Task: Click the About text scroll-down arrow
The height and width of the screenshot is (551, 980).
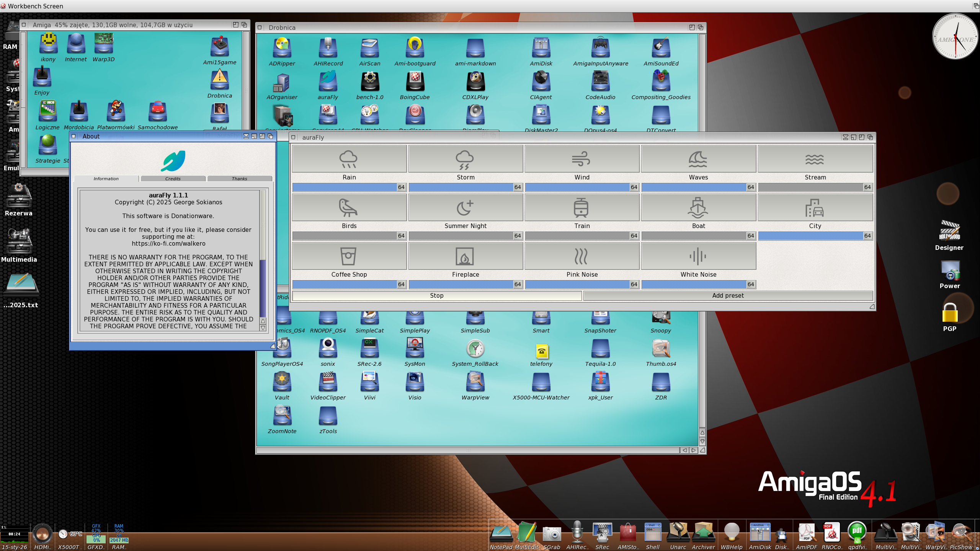Action: 263,328
